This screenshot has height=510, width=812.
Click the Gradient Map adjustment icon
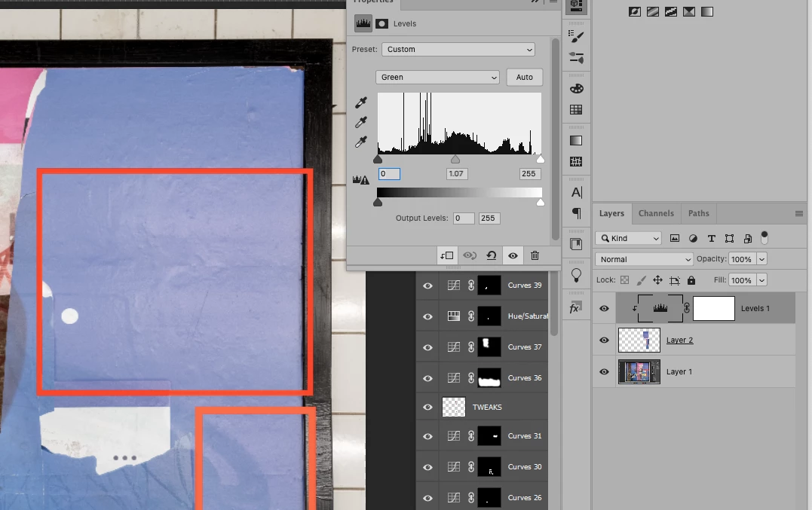coord(707,11)
